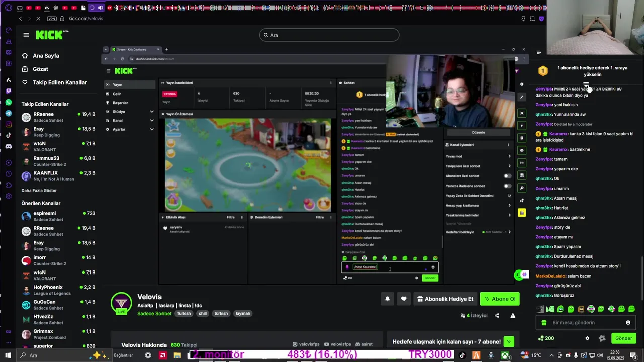
Task: Expand the gift leaderboard banner handle
Action: tap(586, 84)
